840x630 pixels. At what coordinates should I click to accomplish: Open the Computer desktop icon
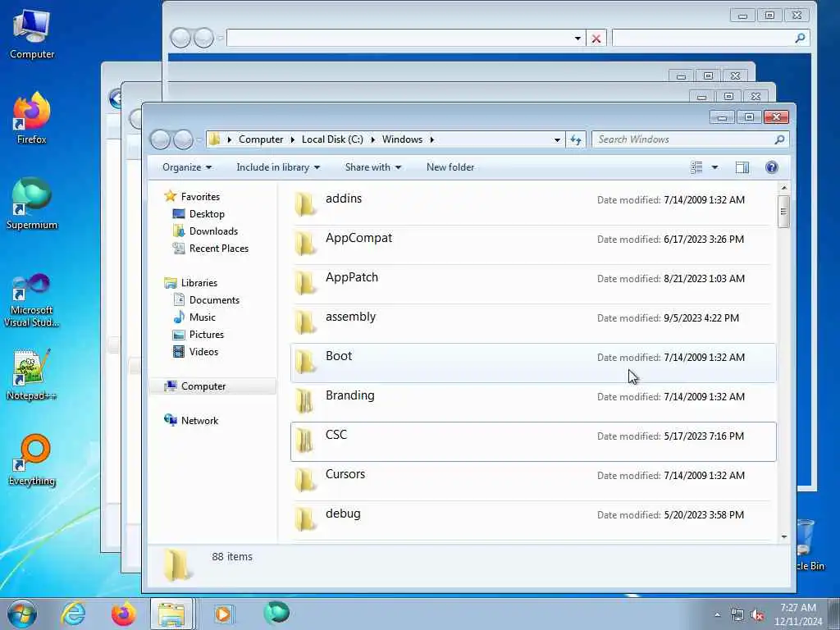click(x=32, y=33)
